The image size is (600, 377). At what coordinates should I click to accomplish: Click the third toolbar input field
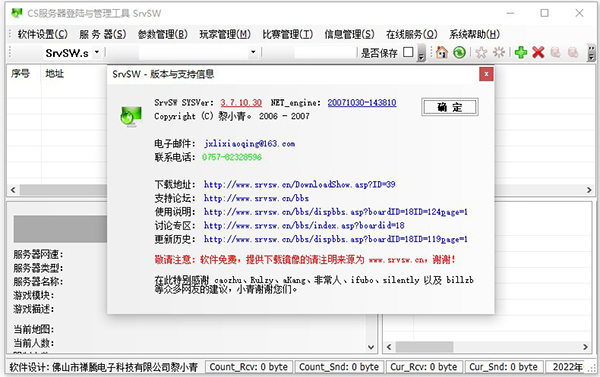point(325,52)
